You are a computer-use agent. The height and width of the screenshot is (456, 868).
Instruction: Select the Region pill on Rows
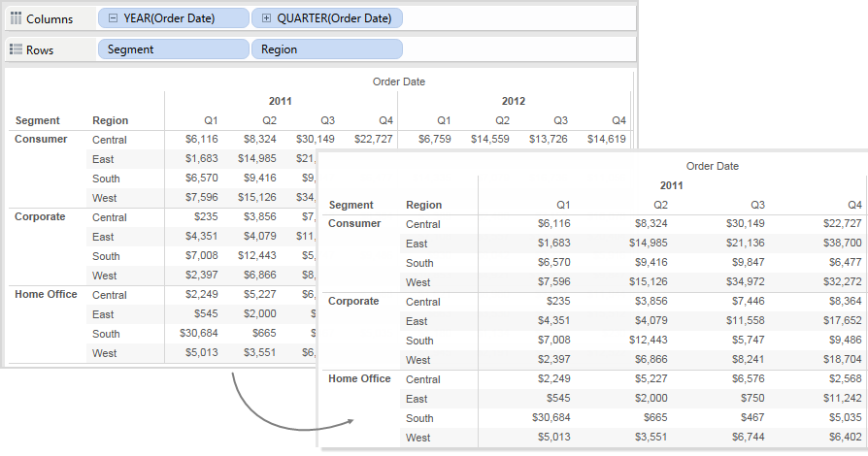click(x=326, y=49)
